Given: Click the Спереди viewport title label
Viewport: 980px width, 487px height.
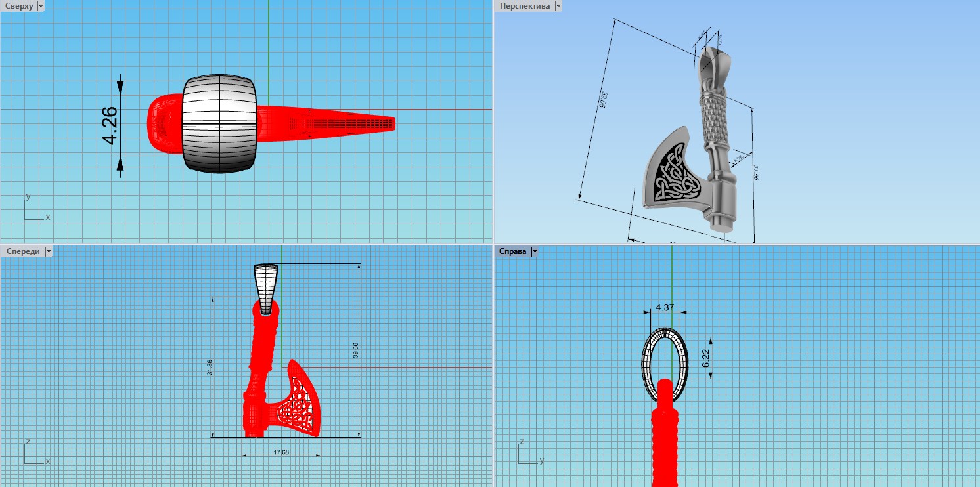Looking at the screenshot, I should pyautogui.click(x=22, y=251).
